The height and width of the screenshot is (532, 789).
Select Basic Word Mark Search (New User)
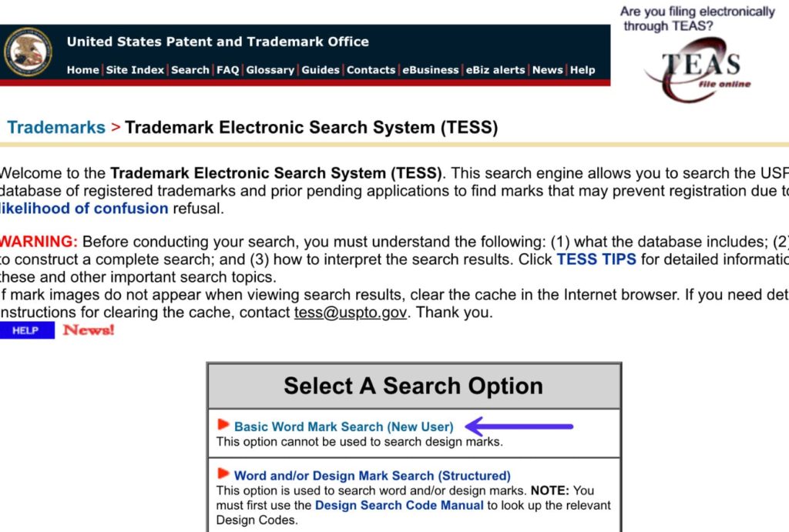(347, 426)
